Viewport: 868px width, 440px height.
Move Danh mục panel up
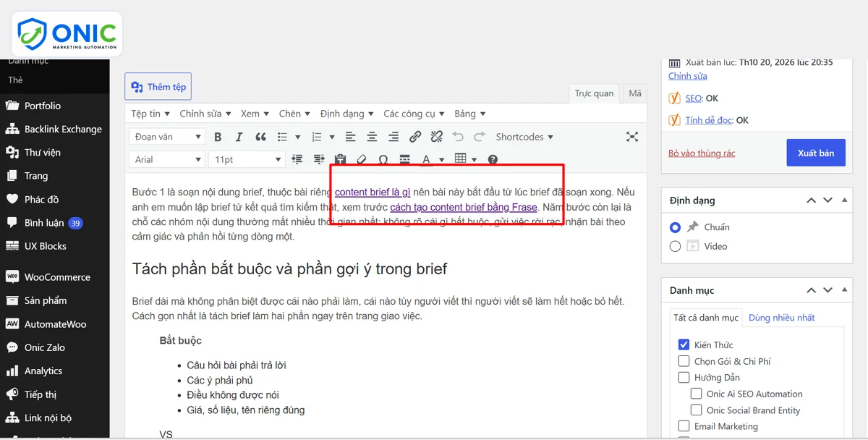click(812, 290)
